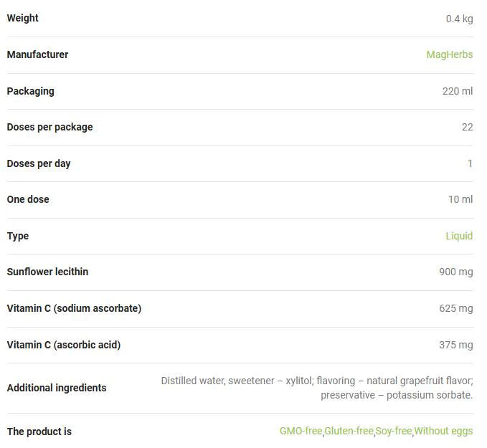Click the Without eggs link
Image resolution: width=487 pixels, height=448 pixels.
pyautogui.click(x=443, y=431)
